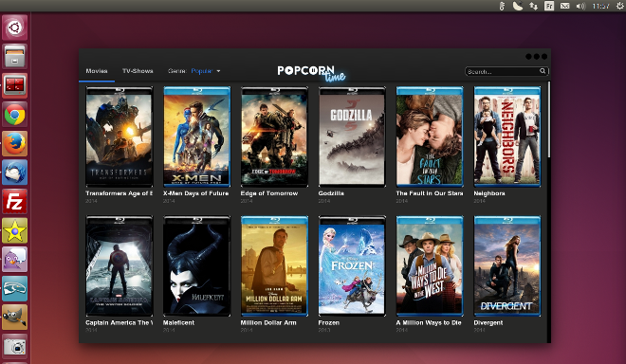Open the network indicator in top bar
Screen dimensions: 626x364
tap(533, 6)
